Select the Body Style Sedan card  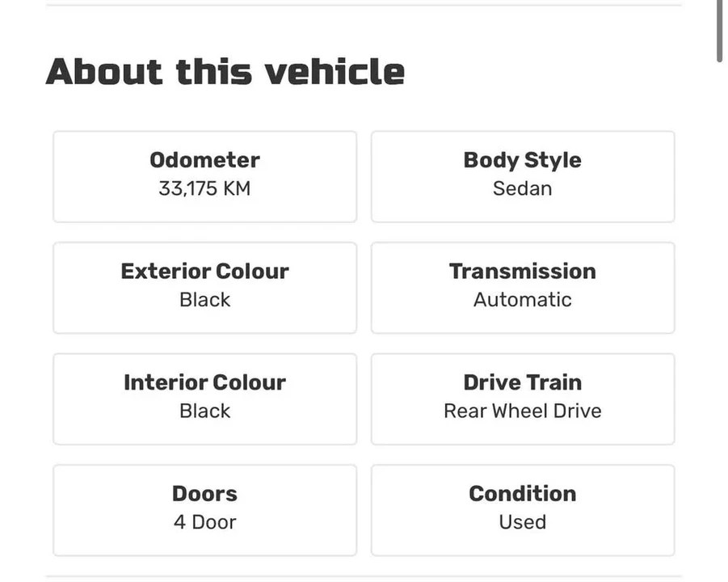523,176
